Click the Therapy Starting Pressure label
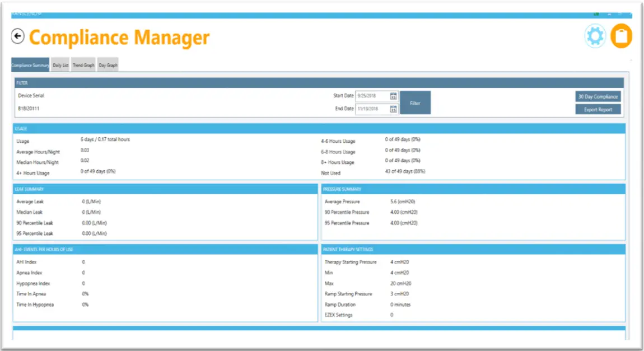644x351 pixels. 351,262
